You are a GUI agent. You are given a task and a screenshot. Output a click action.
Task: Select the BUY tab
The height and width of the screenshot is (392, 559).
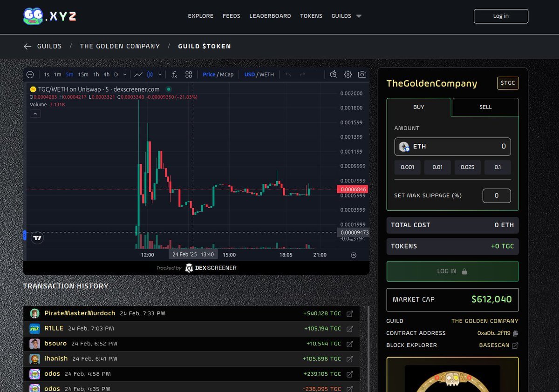pos(419,107)
